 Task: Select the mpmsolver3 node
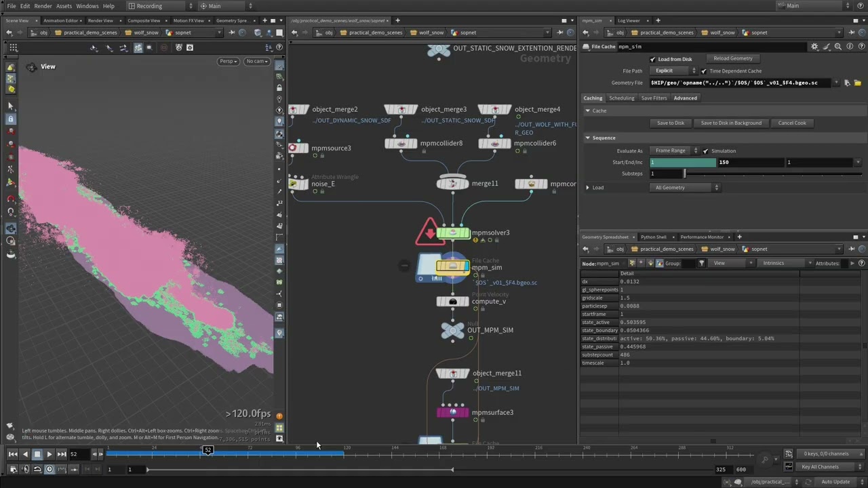[x=453, y=233]
